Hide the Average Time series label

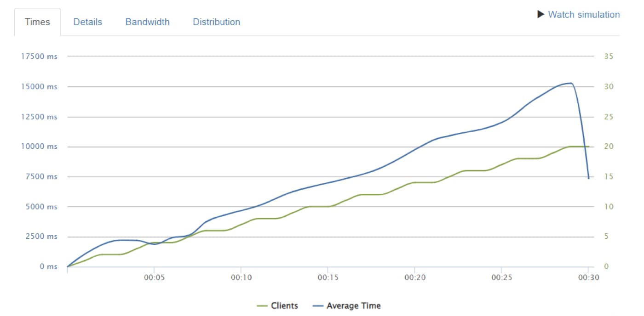pos(353,306)
